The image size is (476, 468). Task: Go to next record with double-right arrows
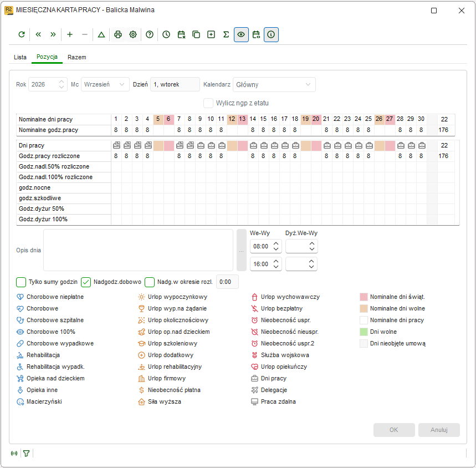pos(53,34)
